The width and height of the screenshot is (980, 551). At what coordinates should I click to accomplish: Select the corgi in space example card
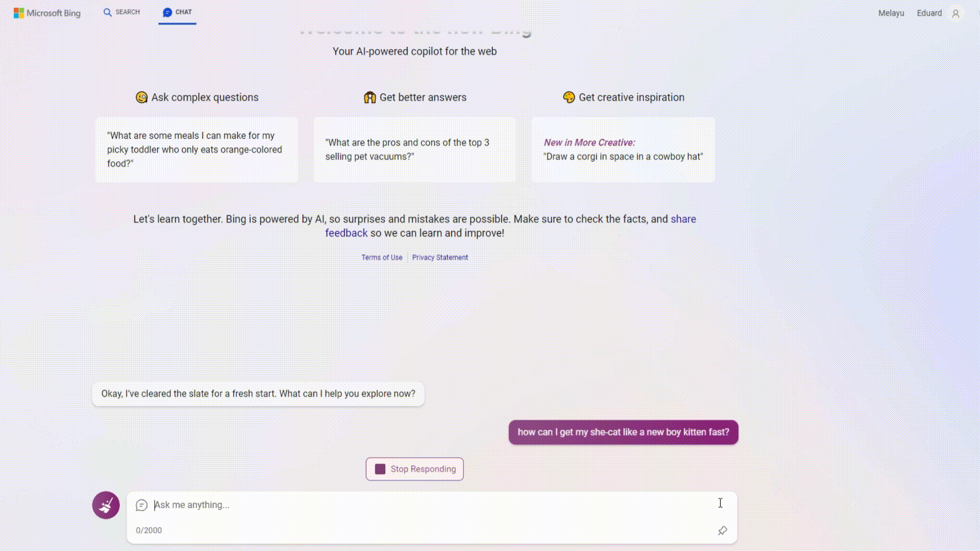point(623,149)
